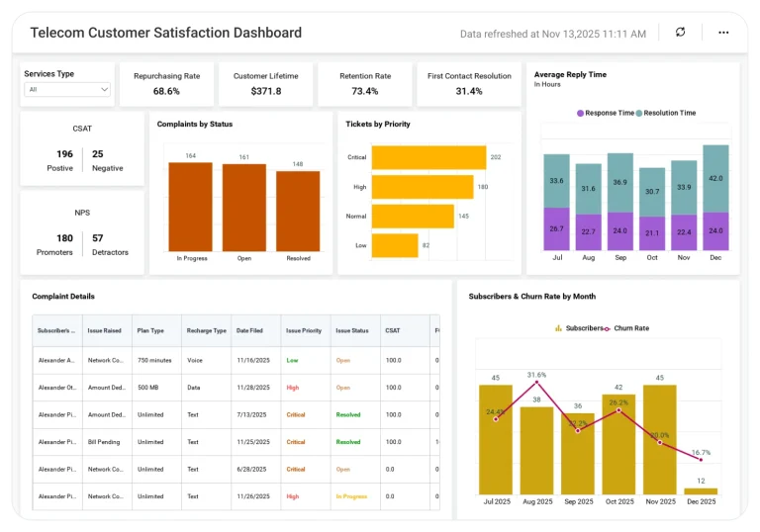Click the Voice recharge type cell
The width and height of the screenshot is (760, 532).
coord(207,361)
